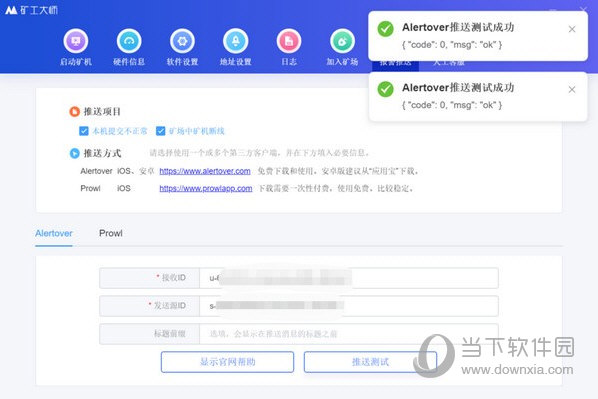Switch to the Alertover tab
598x399 pixels.
54,233
